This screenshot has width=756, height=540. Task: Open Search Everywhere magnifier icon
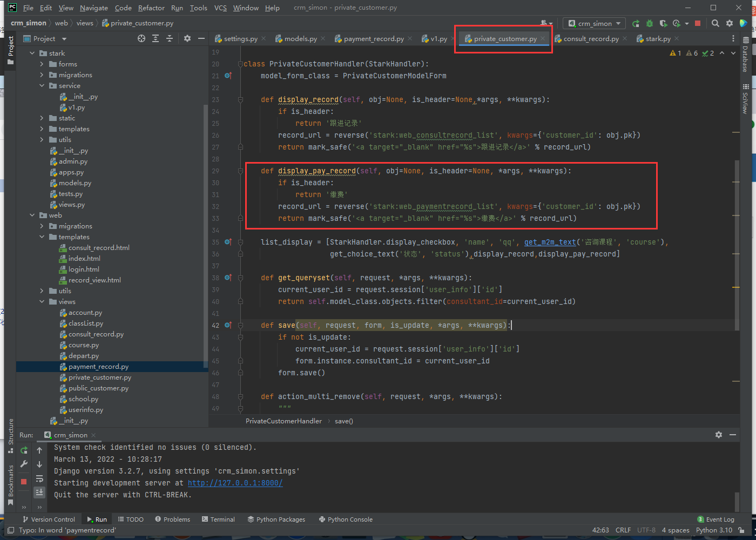(x=715, y=23)
